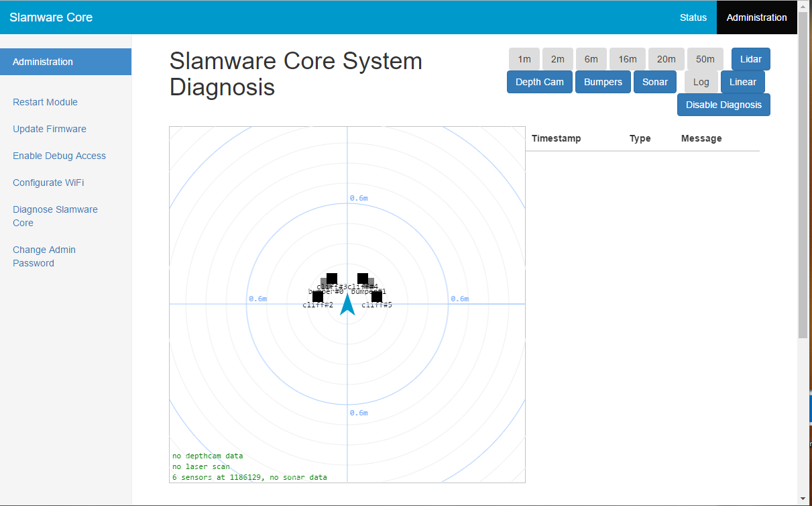Switch scale to Log
This screenshot has height=506, width=812.
pos(701,82)
